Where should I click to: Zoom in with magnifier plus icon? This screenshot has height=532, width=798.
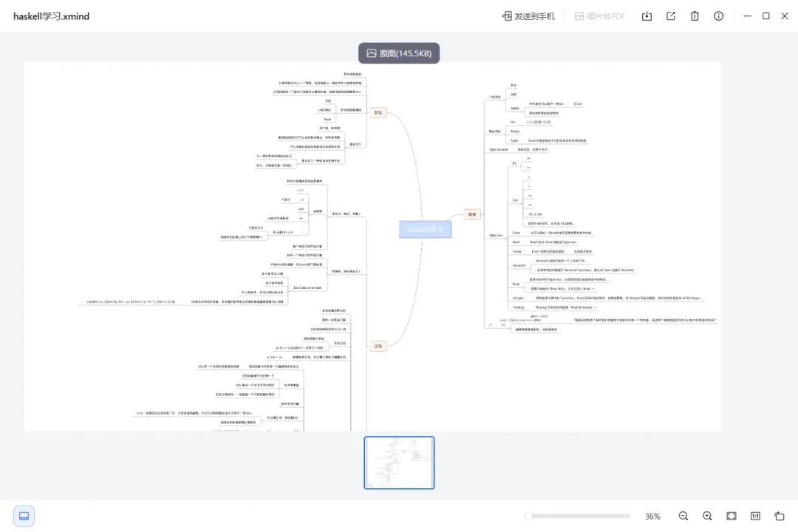coord(707,516)
